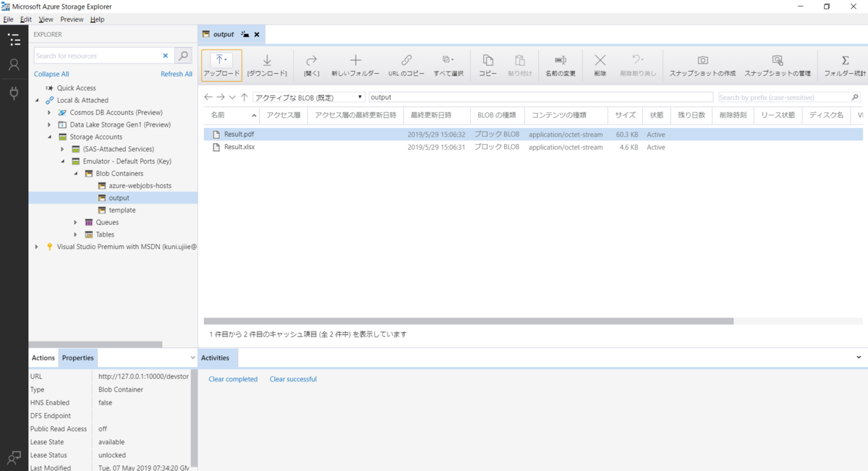Open the Edit menu
Viewport: 868px width, 471px height.
click(x=25, y=20)
